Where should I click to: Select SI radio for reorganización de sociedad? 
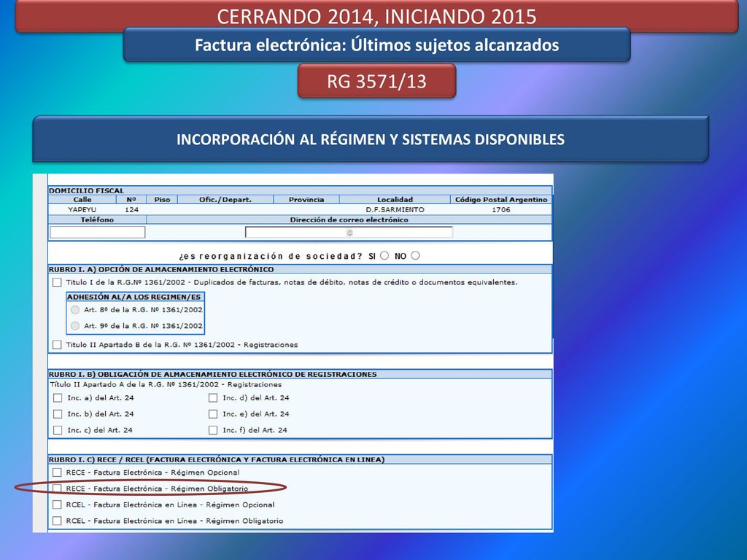click(384, 256)
